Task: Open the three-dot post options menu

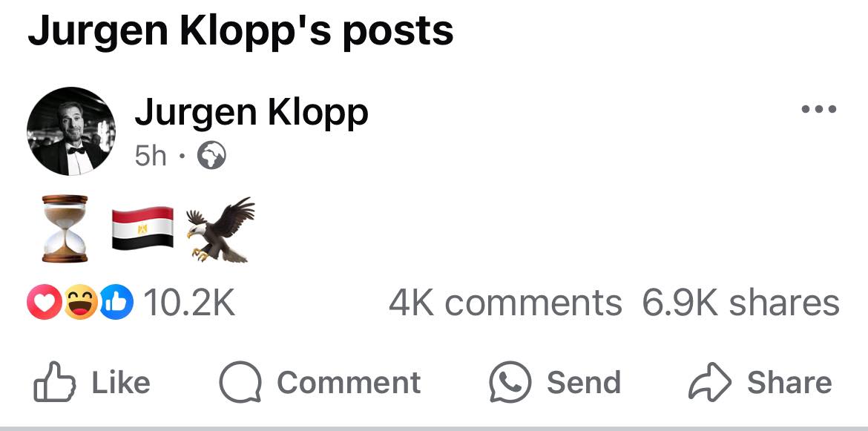Action: pos(819,111)
